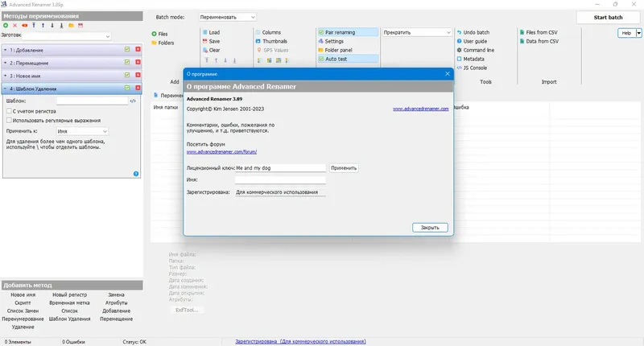Remove method 4 Шаблон Удаления with red X
The width and height of the screenshot is (644, 346).
click(138, 88)
